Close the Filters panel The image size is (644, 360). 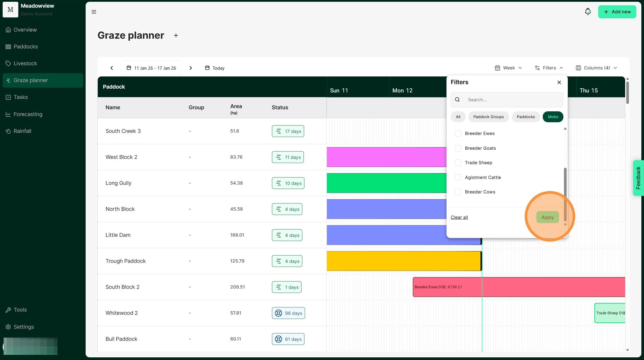pyautogui.click(x=559, y=82)
